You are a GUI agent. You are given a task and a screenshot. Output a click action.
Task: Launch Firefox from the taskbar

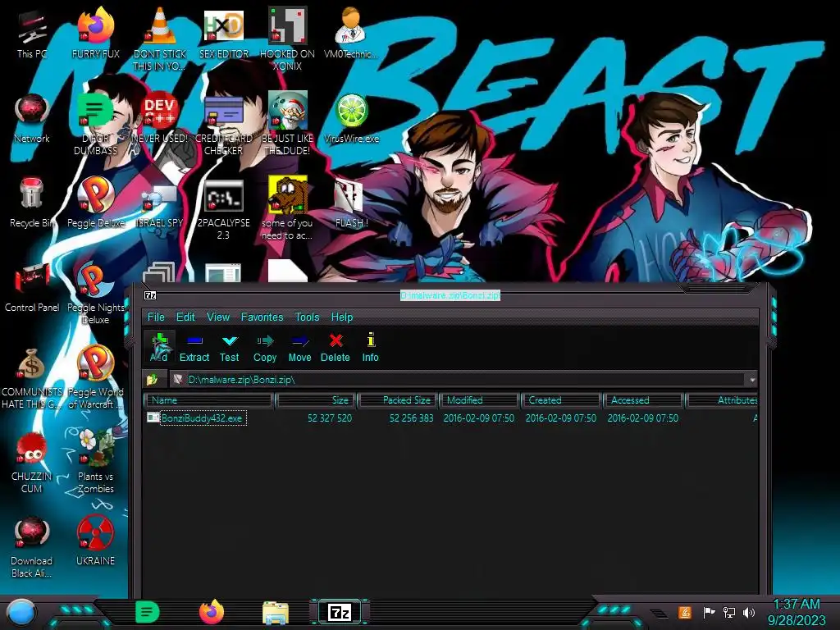(212, 612)
